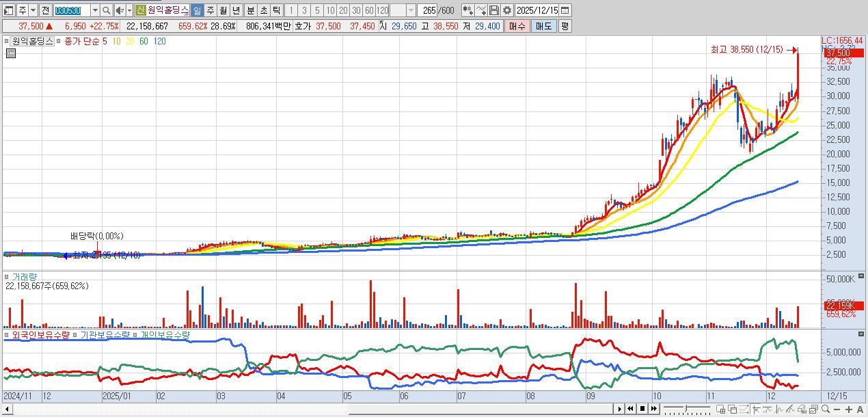Click the overlapping windows icon in bottom toolbar
The width and height of the screenshot is (868, 417).
732,409
